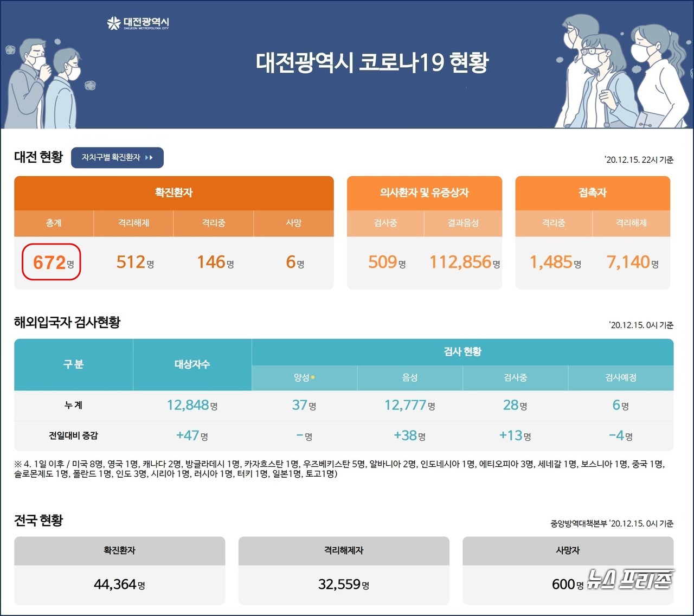The width and height of the screenshot is (694, 616).
Task: Click the 접촉자 header
Action: pyautogui.click(x=593, y=193)
